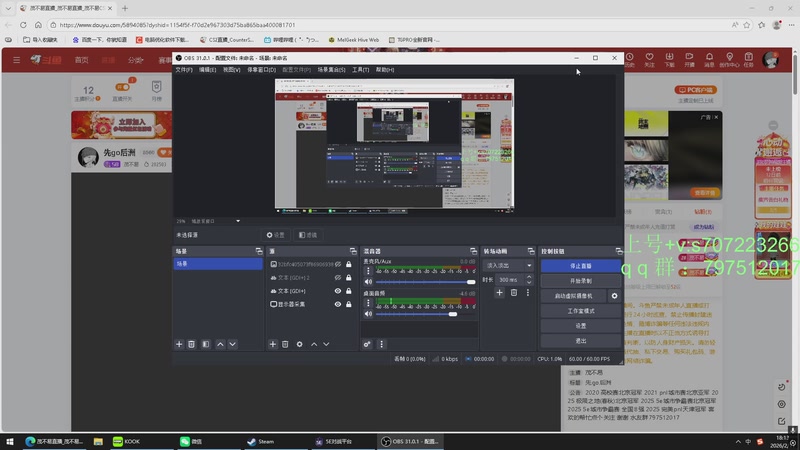Open the 编辑(E) menu in OBS

(207, 70)
